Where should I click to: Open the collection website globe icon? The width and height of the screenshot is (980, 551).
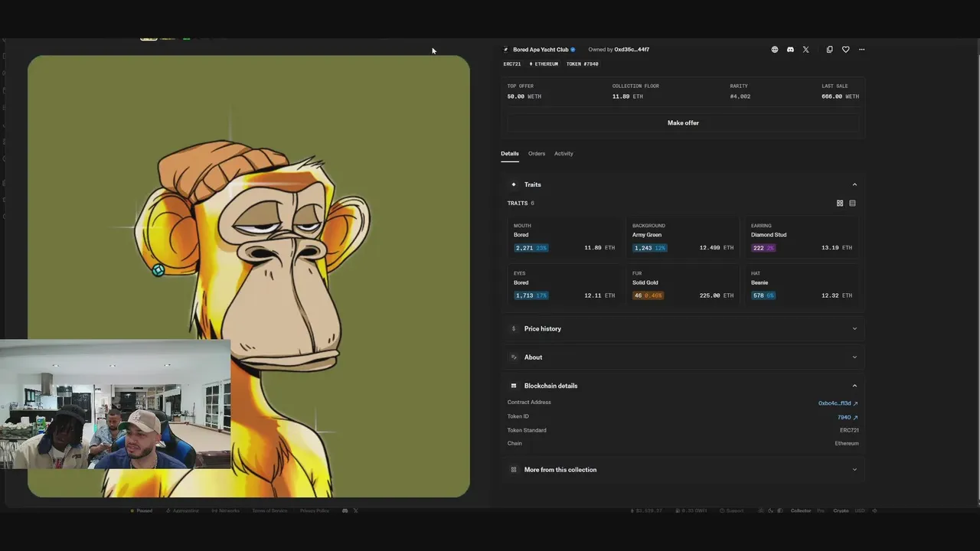[x=775, y=50]
